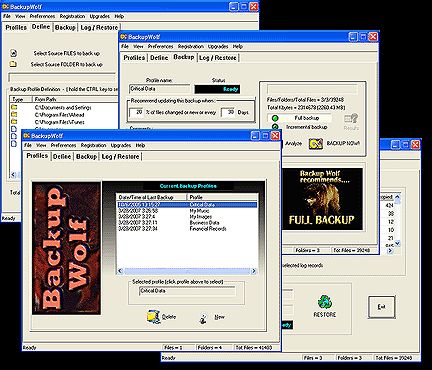Open View menu in Backup window
Viewport: 432px width, 370px height.
point(138,46)
